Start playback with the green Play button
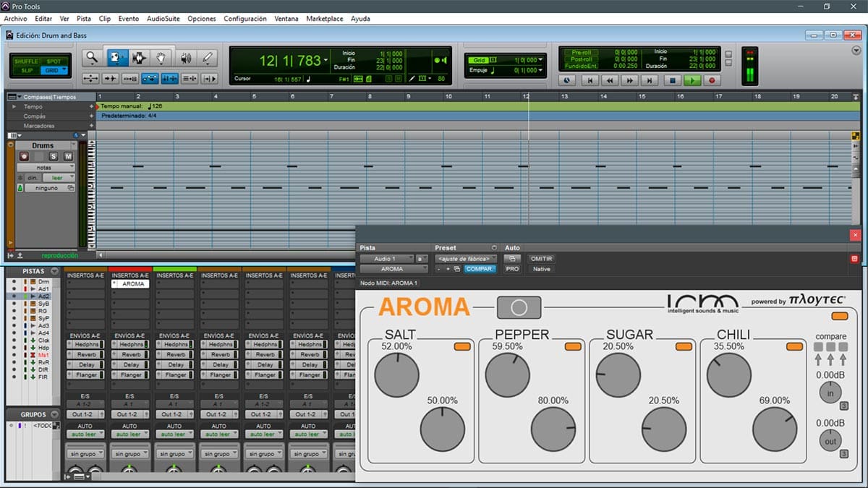The height and width of the screenshot is (488, 868). (692, 81)
